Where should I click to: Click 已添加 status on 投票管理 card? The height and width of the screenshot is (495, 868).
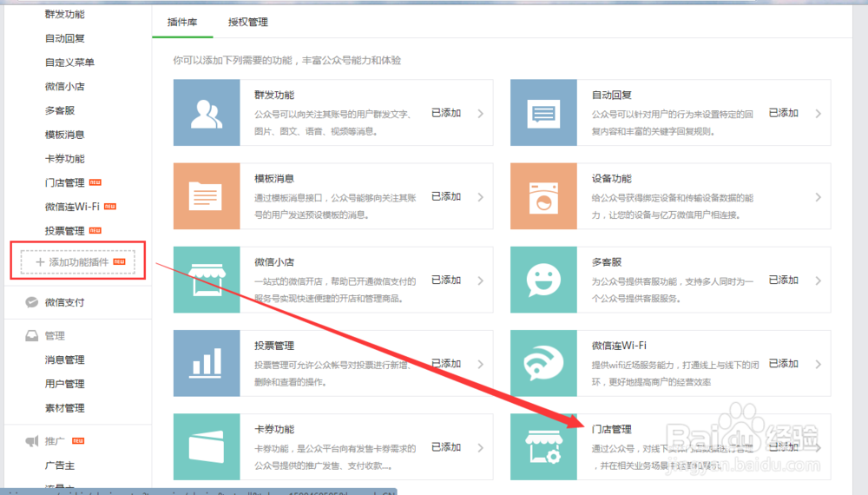446,364
